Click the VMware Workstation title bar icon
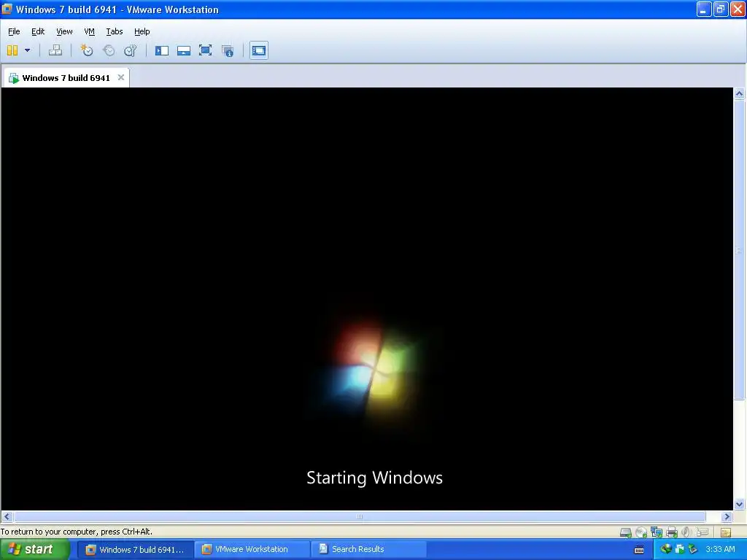 coord(7,9)
